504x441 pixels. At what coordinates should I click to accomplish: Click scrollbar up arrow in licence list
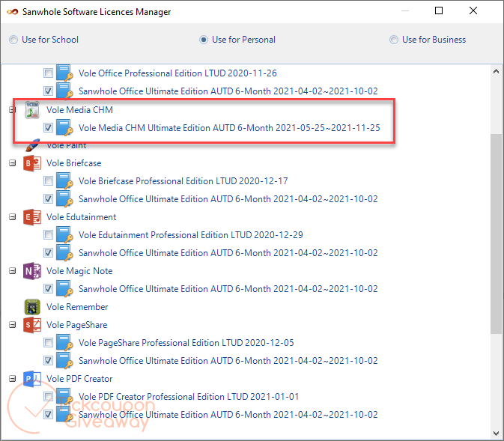point(496,71)
